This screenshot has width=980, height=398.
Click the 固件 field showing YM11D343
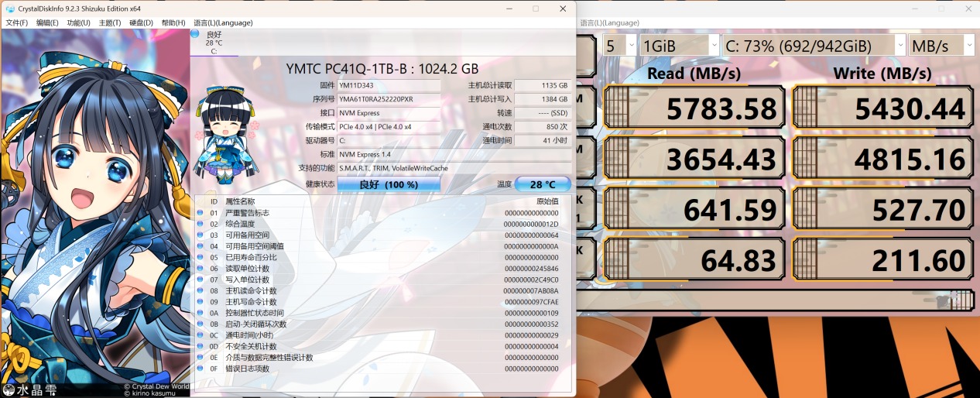(x=389, y=85)
